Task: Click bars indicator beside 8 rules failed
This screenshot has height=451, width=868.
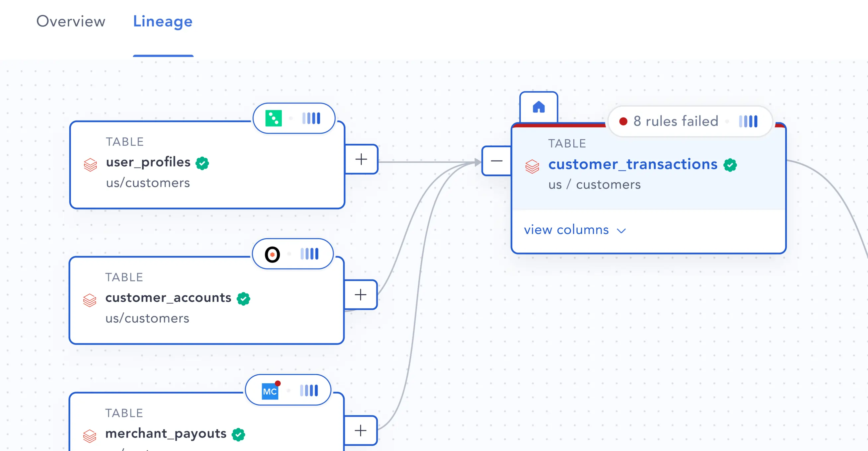Action: [748, 121]
